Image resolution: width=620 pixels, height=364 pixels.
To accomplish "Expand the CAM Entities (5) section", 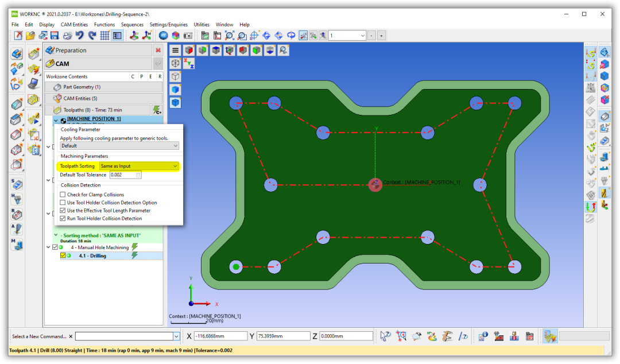I will click(x=103, y=99).
